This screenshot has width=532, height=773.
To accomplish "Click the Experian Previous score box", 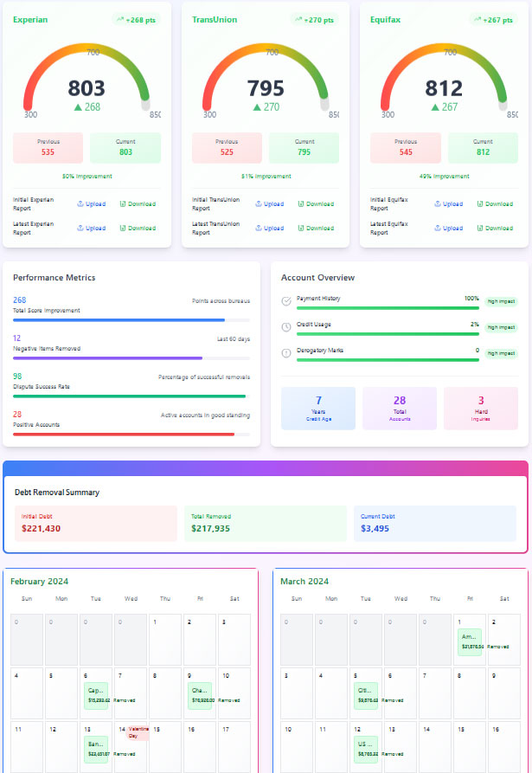I will (48, 148).
